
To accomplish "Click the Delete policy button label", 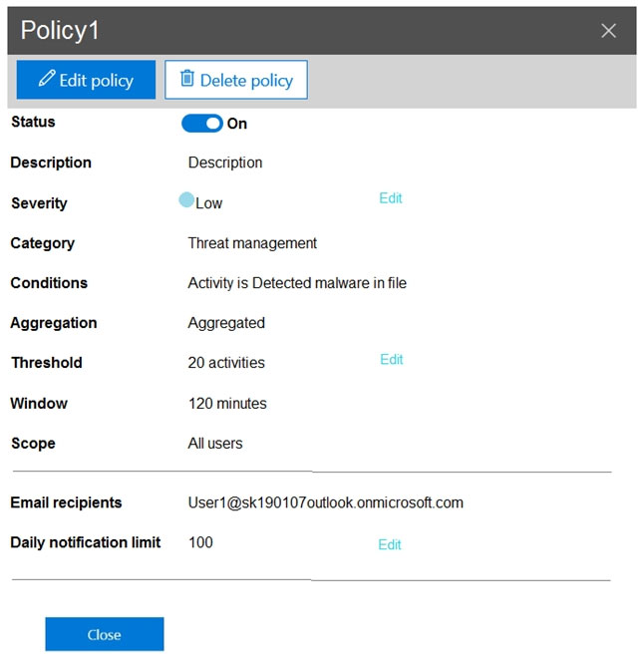I will pos(246,81).
